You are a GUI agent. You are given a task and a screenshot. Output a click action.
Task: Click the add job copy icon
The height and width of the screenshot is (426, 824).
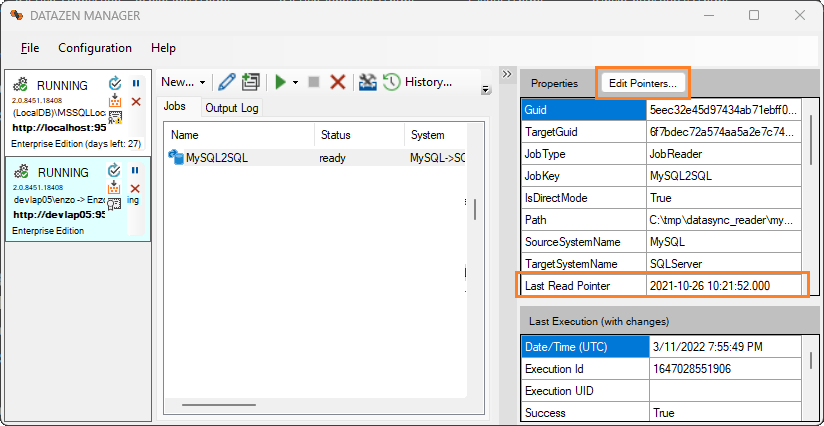(x=250, y=82)
